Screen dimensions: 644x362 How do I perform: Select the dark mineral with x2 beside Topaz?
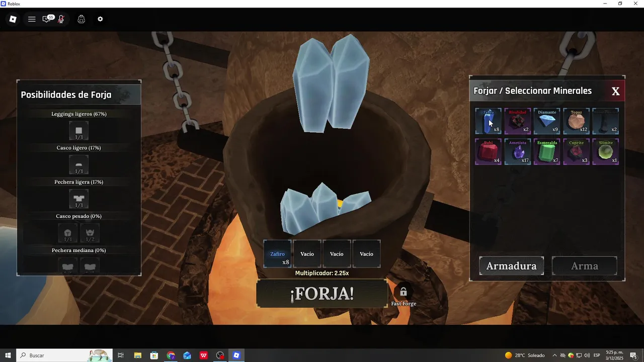click(x=606, y=121)
